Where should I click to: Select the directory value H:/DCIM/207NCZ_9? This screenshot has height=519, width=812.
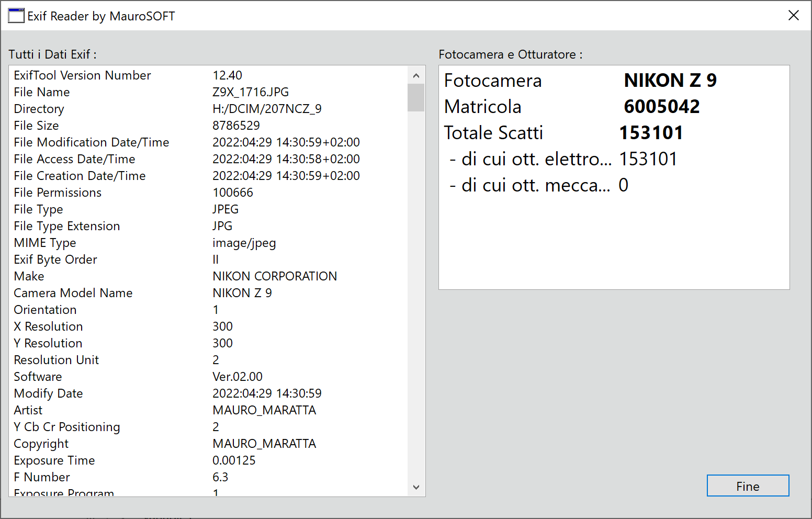pos(267,109)
